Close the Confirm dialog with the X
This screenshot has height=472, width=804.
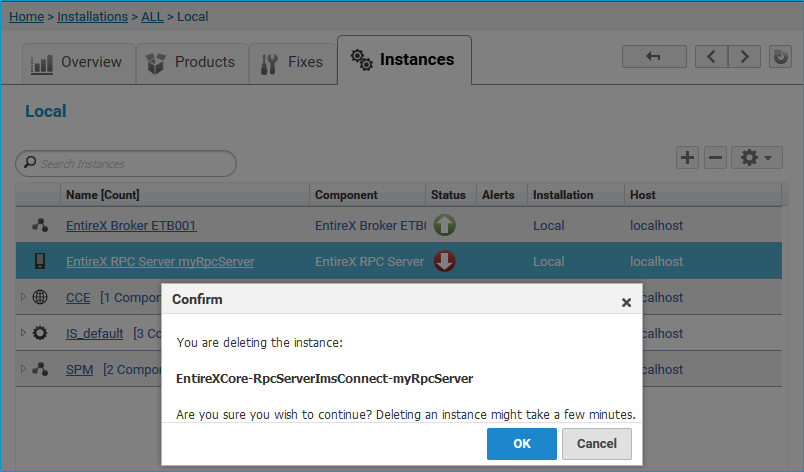626,302
